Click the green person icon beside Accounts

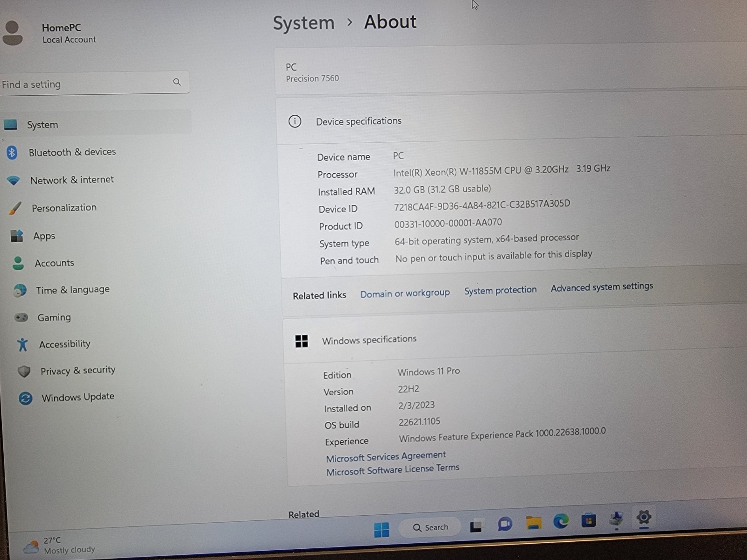pyautogui.click(x=18, y=263)
